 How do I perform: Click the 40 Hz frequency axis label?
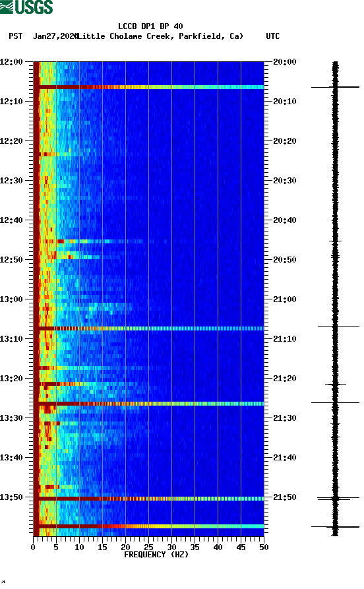click(x=218, y=547)
